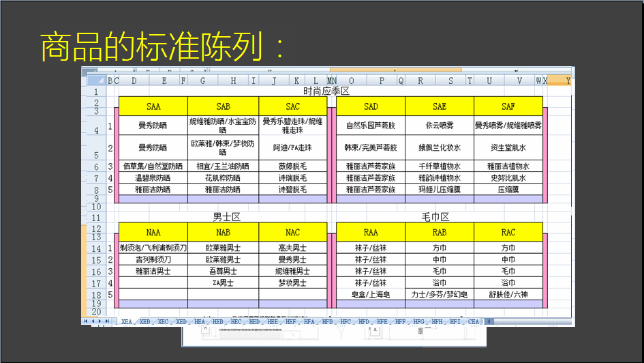644x363 pixels.
Task: Switch to the HFA sheet tab
Action: click(x=309, y=321)
